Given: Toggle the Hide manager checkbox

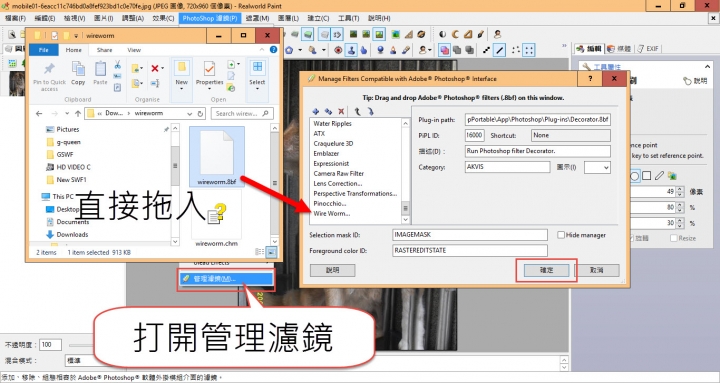Looking at the screenshot, I should [x=561, y=235].
